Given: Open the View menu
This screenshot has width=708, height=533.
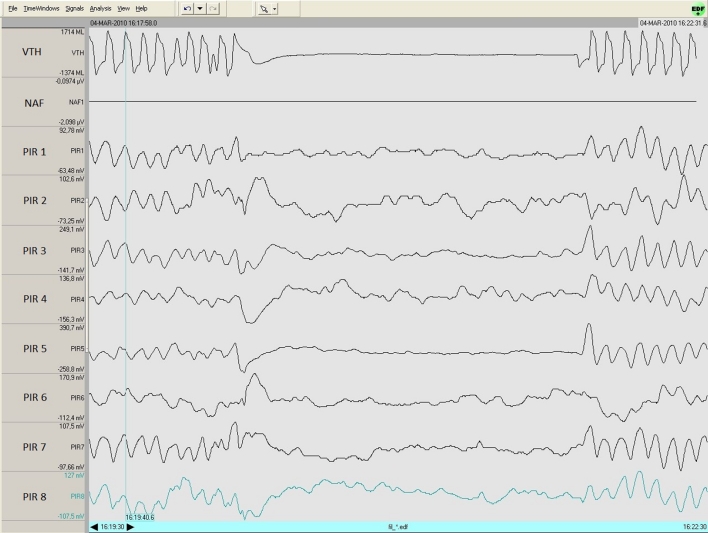Looking at the screenshot, I should 123,8.
